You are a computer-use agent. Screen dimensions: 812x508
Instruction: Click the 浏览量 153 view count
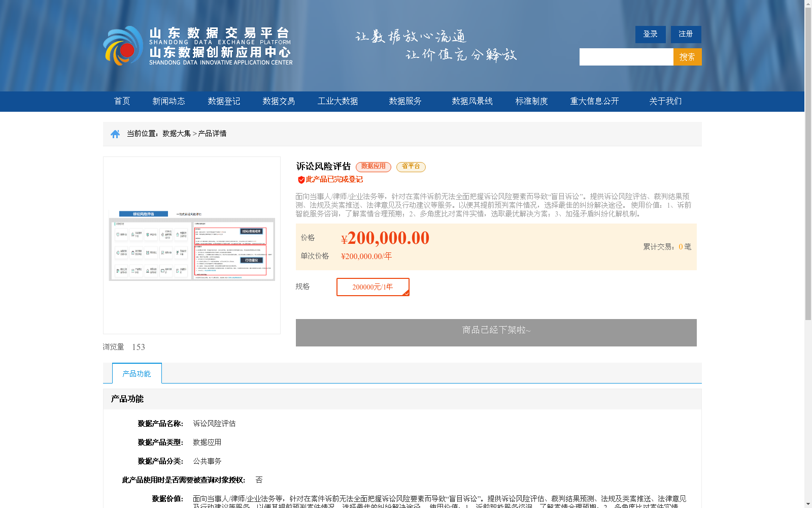coord(124,347)
